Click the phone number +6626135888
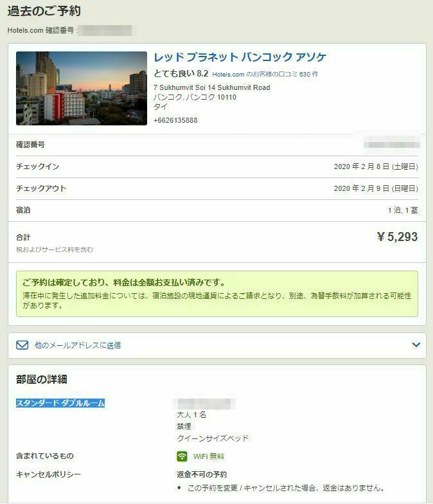Screen dimensions: 433x504 pos(175,120)
